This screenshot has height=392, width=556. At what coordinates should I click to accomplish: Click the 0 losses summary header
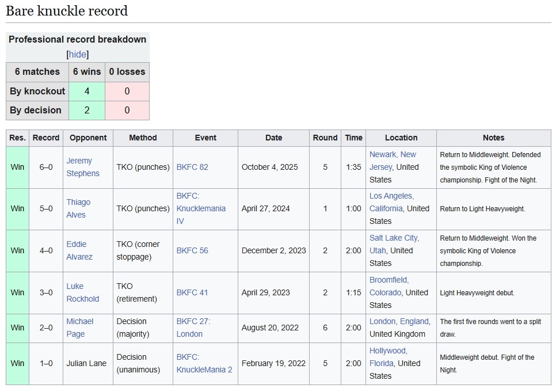click(127, 72)
